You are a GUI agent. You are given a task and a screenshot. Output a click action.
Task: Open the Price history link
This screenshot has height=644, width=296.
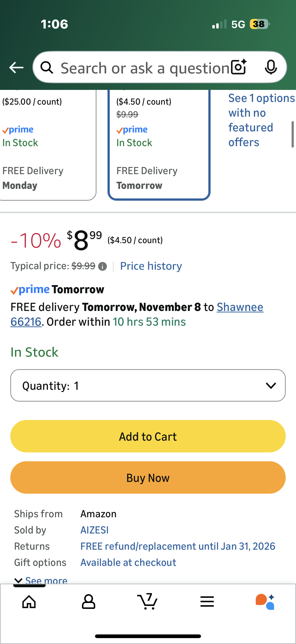(x=151, y=266)
